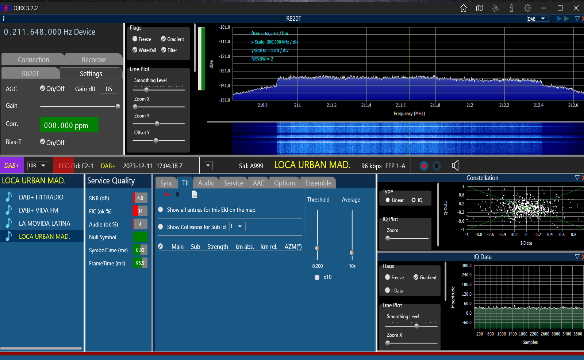The height and width of the screenshot is (360, 584).
Task: Click the info 'i' icon at top left
Action: [3, 19]
